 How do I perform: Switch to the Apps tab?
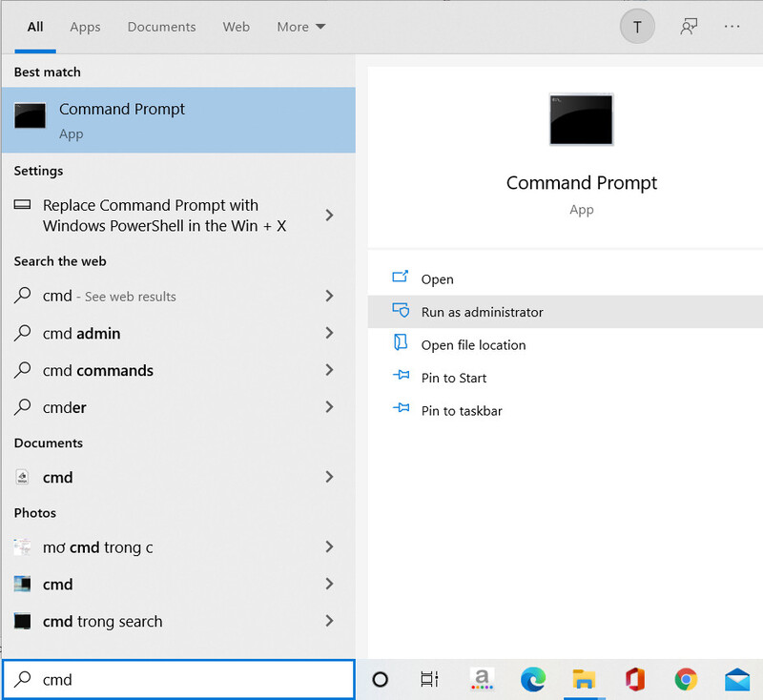(85, 27)
